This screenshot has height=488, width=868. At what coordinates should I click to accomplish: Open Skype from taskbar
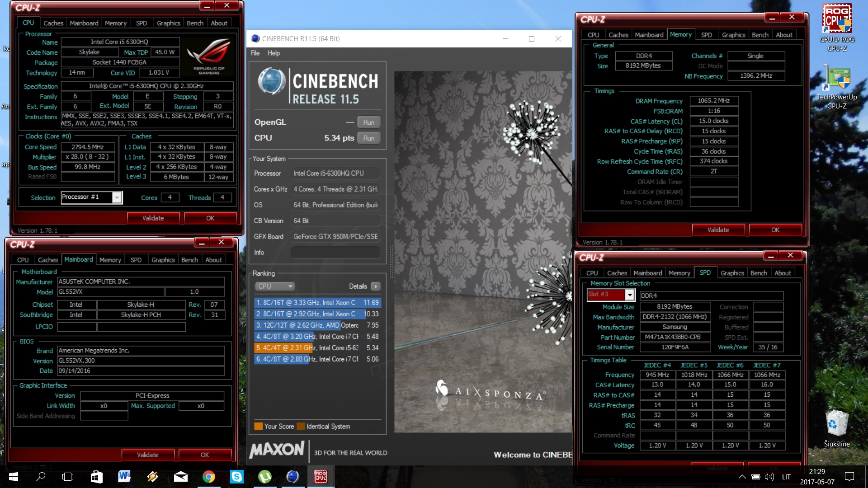[x=236, y=477]
